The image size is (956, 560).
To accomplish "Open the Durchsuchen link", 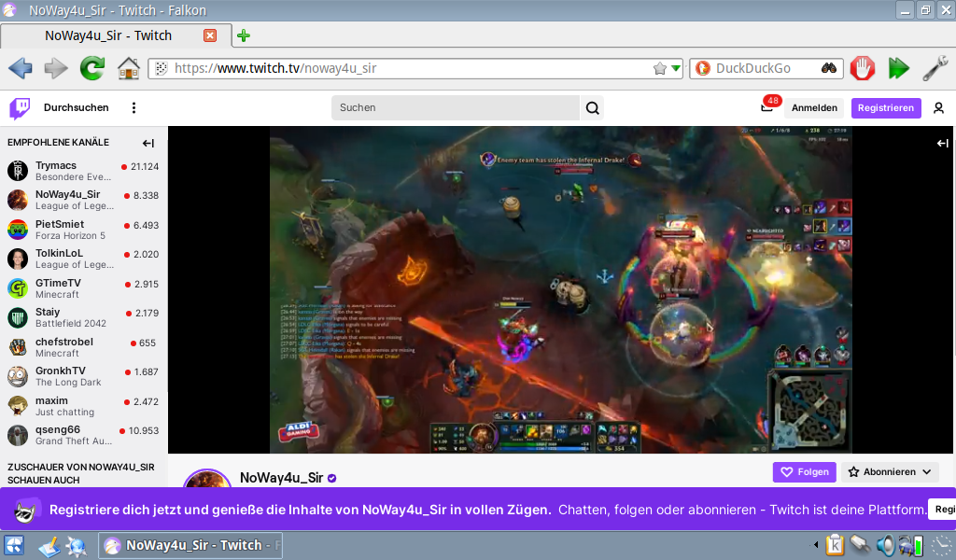I will tap(77, 107).
